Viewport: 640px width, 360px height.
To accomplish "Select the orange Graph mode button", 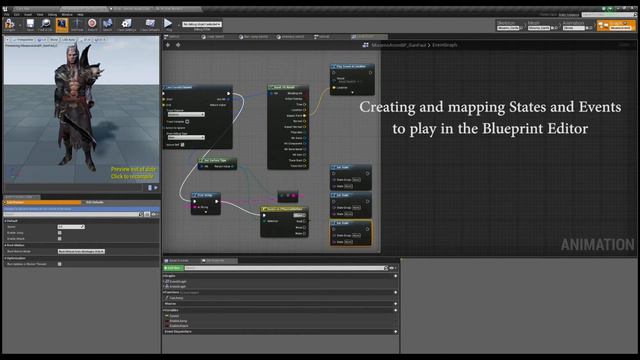I will tap(616, 25).
